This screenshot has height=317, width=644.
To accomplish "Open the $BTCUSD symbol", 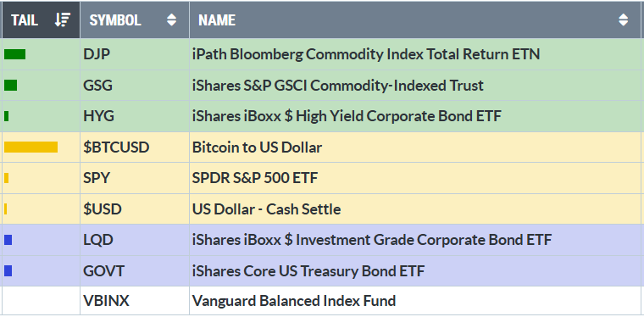I will tap(116, 147).
